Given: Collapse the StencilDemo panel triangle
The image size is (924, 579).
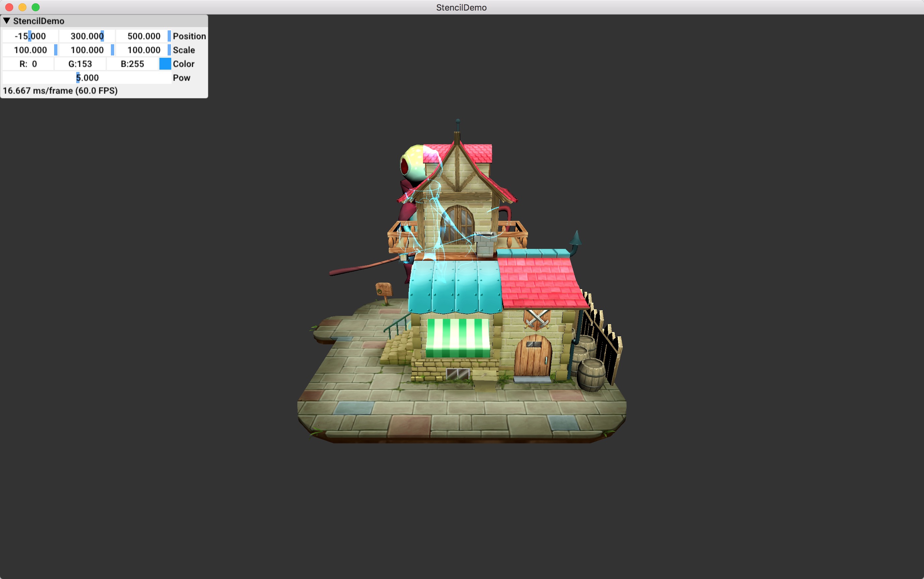Looking at the screenshot, I should point(7,21).
